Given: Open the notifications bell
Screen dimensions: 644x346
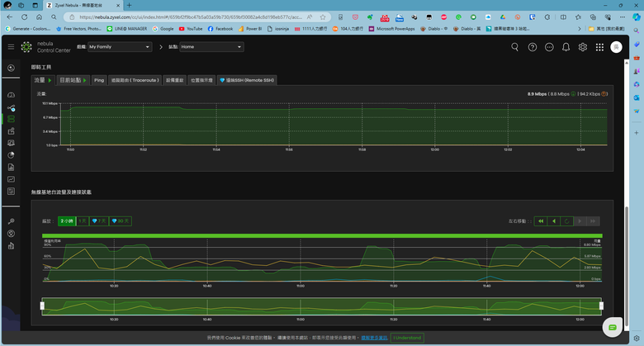Looking at the screenshot, I should 566,47.
